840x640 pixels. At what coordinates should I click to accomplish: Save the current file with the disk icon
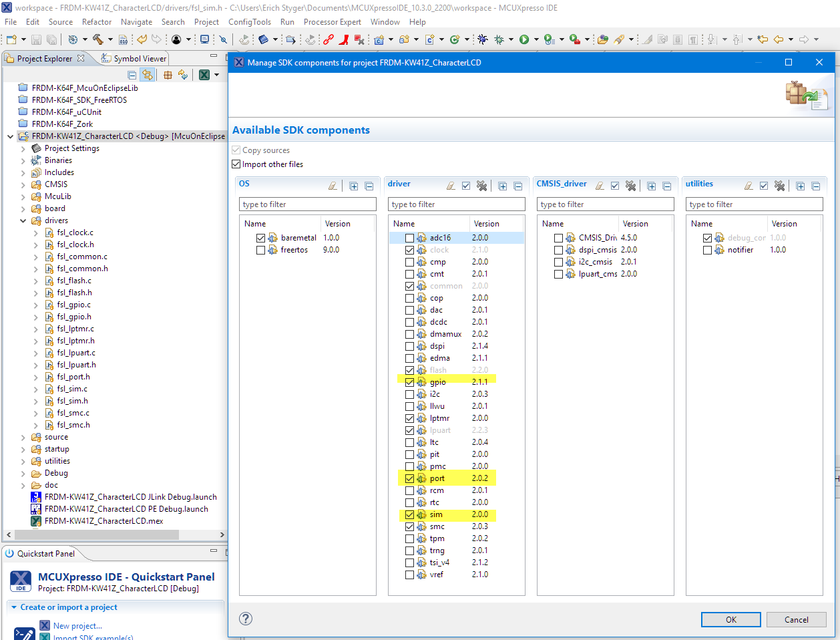pos(36,39)
